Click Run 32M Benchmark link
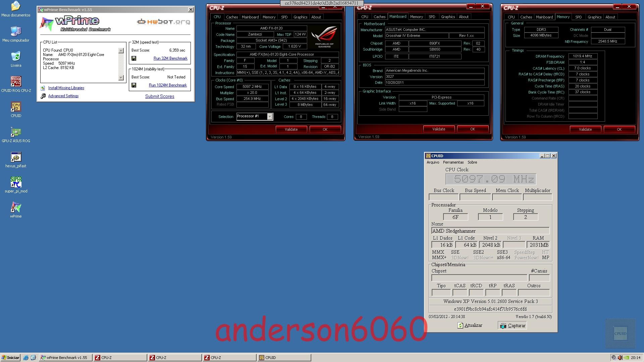The height and width of the screenshot is (362, 644). click(x=170, y=58)
